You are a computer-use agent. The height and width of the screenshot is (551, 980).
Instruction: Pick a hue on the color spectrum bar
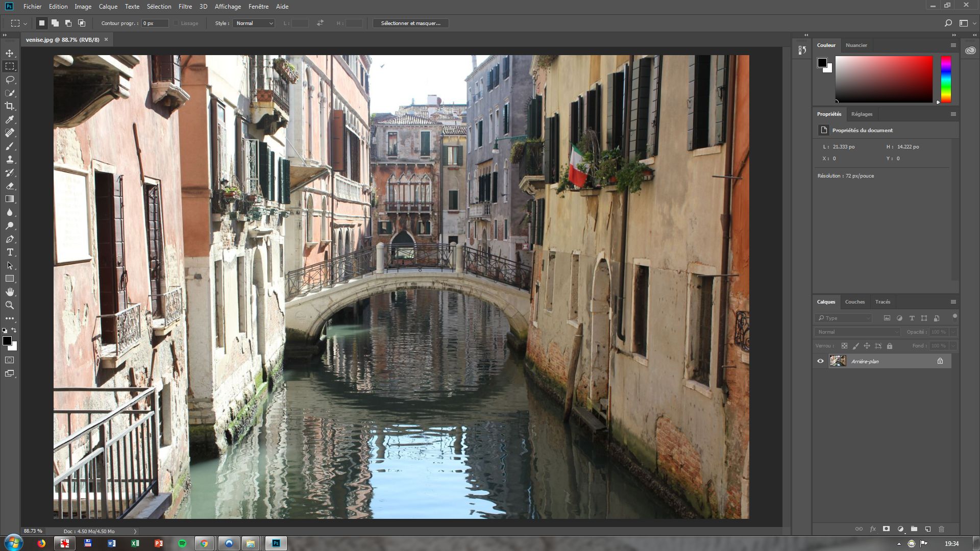click(x=946, y=79)
